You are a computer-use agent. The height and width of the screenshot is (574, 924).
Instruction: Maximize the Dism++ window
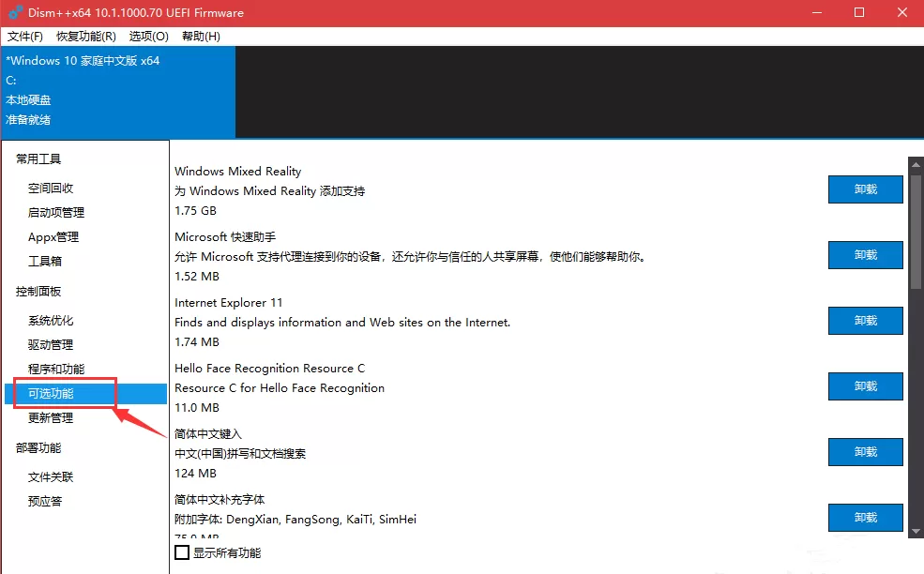[x=859, y=12]
